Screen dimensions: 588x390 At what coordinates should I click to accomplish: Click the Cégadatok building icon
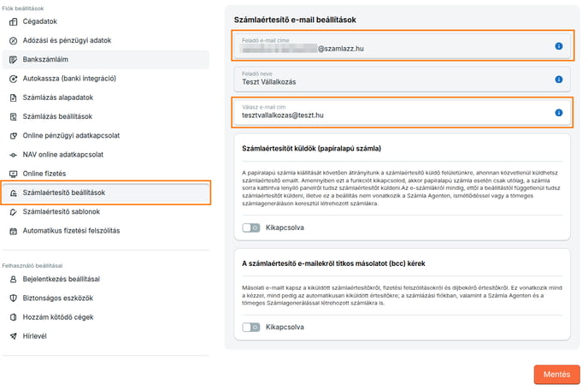pyautogui.click(x=13, y=21)
